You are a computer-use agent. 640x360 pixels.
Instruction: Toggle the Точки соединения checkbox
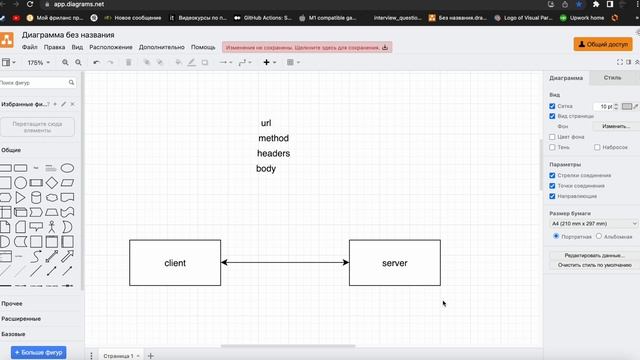(552, 186)
